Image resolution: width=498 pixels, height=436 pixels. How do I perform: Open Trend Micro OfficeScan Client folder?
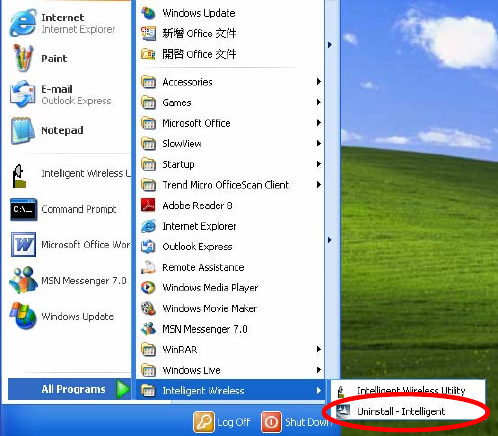point(230,185)
